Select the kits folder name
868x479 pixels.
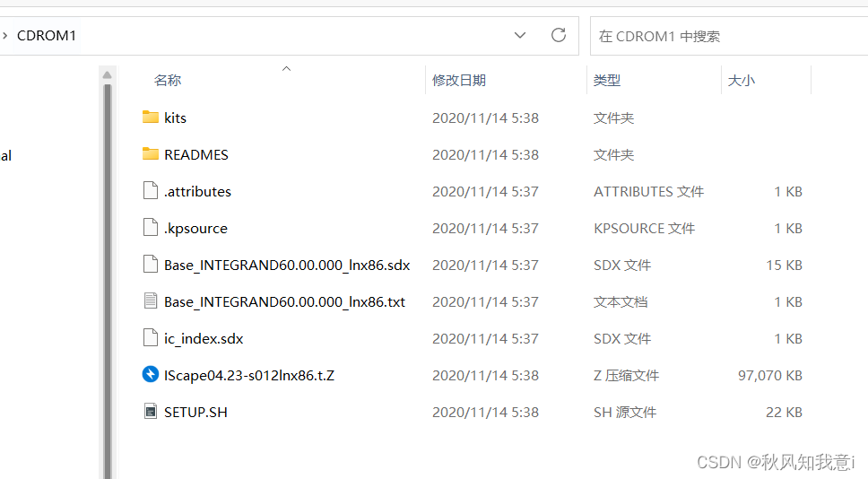(175, 118)
